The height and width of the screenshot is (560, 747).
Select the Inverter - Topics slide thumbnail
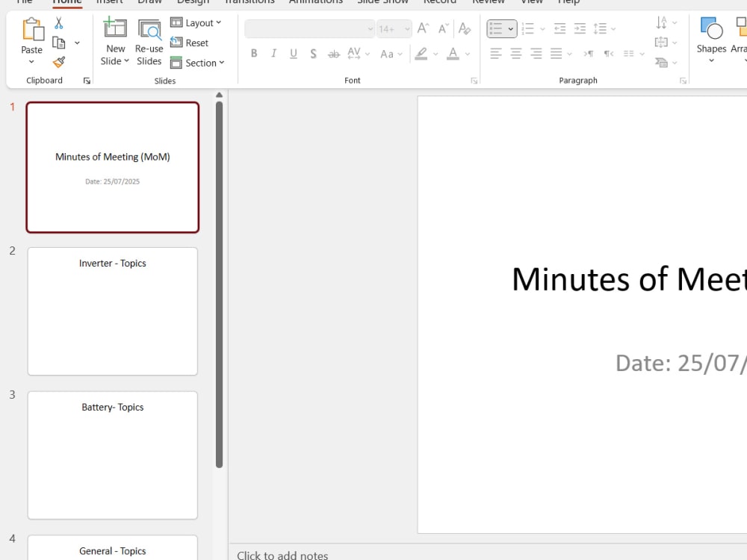113,311
